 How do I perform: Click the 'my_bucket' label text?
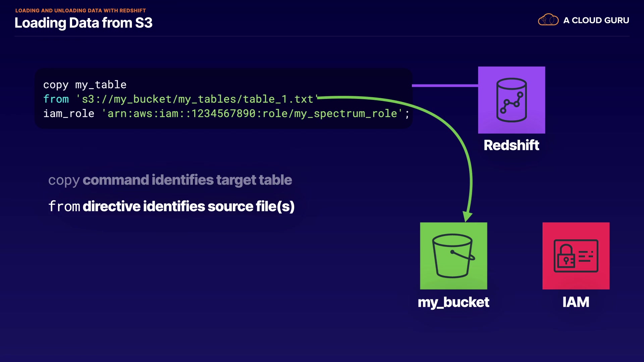pos(453,302)
